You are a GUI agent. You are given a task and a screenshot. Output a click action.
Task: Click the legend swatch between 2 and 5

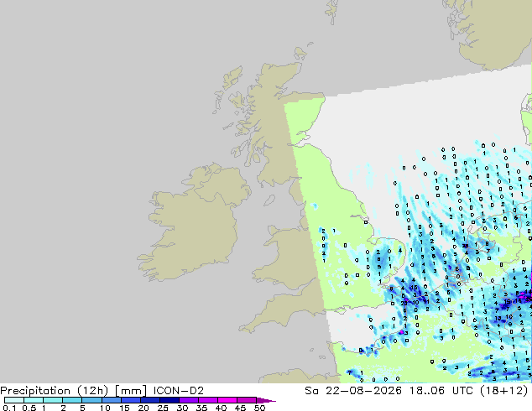[x=72, y=400]
